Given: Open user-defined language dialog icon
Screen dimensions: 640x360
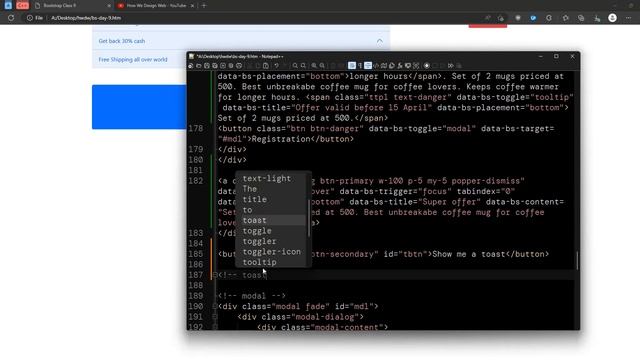Looking at the screenshot, I should tap(376, 66).
